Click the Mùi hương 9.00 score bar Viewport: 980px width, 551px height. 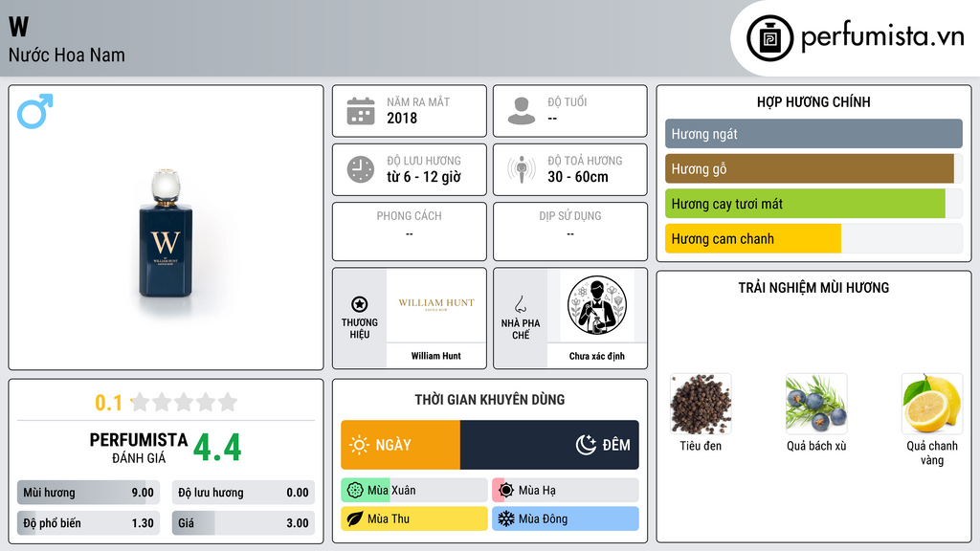pos(88,493)
